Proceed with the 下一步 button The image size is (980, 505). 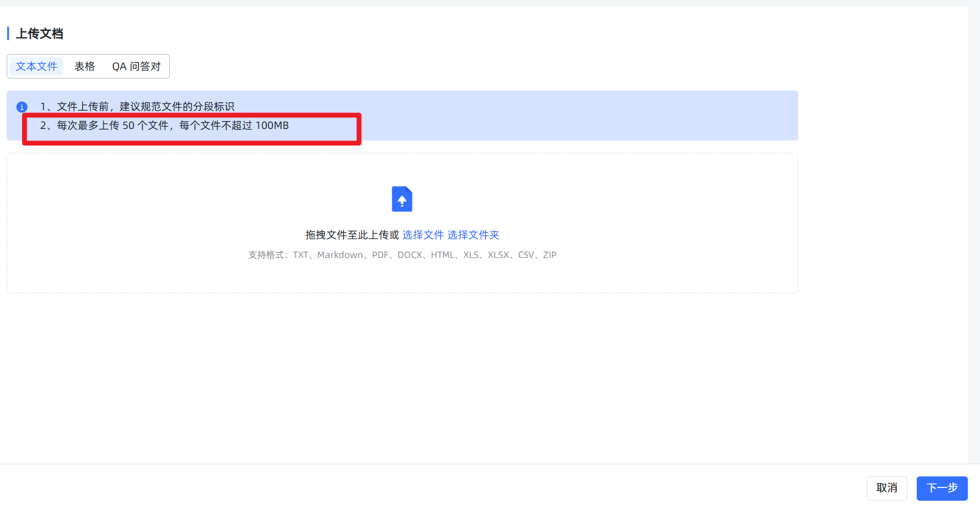coord(942,488)
